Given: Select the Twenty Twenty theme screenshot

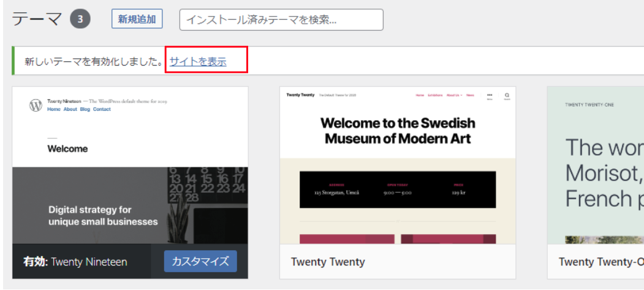Looking at the screenshot, I should point(398,165).
